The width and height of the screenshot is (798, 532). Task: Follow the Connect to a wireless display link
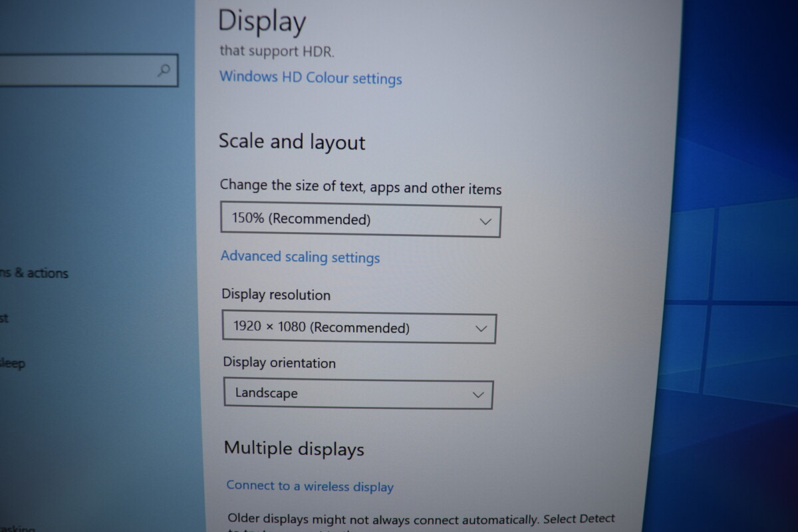[x=310, y=486]
